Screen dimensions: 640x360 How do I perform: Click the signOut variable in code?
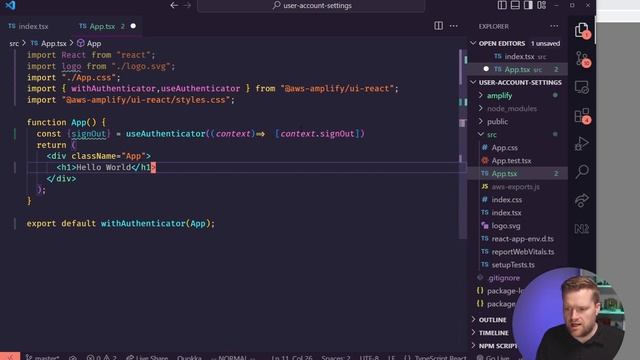pyautogui.click(x=89, y=133)
